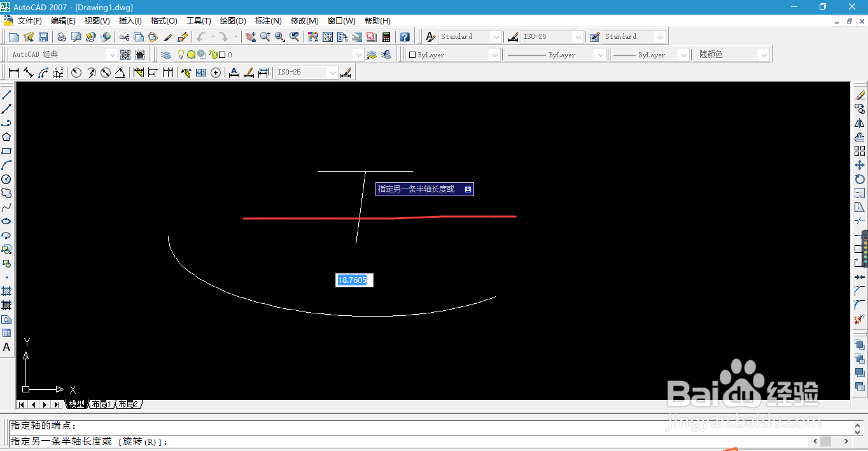Switch to the 布局2 tab
Viewport: 868px width, 451px height.
[128, 404]
